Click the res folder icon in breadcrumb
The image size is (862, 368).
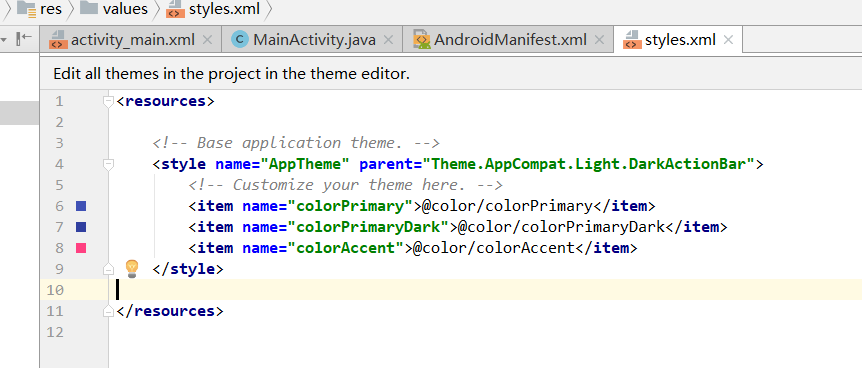(x=26, y=8)
